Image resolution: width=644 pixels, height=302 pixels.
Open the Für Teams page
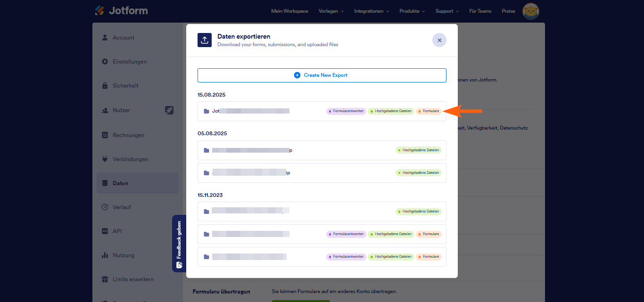(x=480, y=11)
